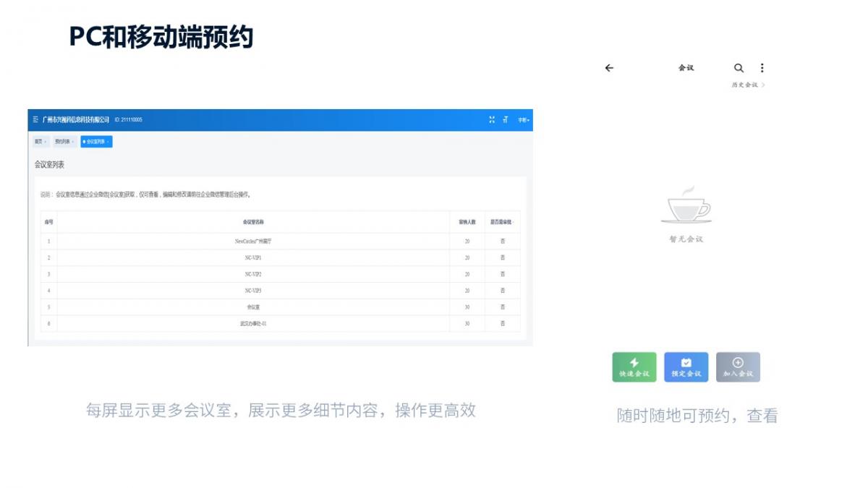Start a quick meeting (快速会议)
Image resolution: width=868 pixels, height=488 pixels.
tap(634, 367)
